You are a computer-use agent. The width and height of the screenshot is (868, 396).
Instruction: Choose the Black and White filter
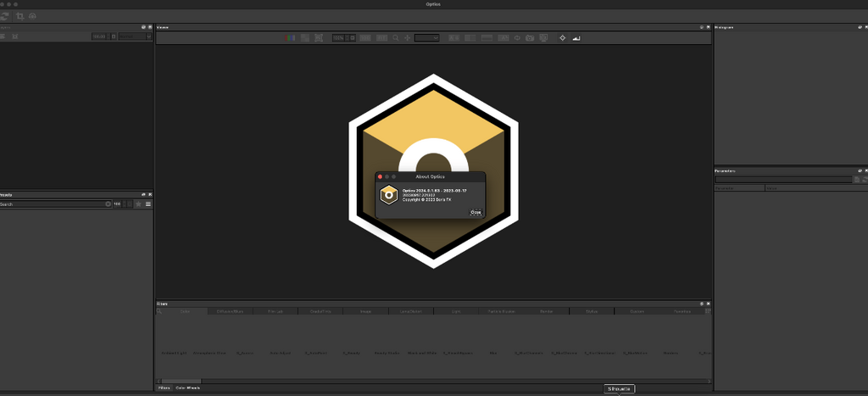(422, 353)
